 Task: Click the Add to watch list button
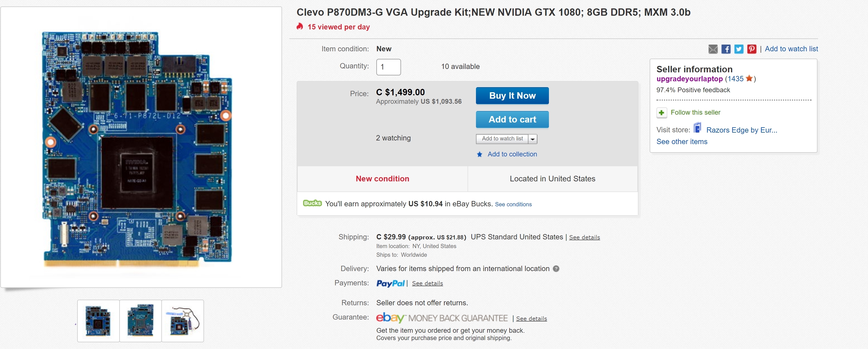(x=502, y=139)
